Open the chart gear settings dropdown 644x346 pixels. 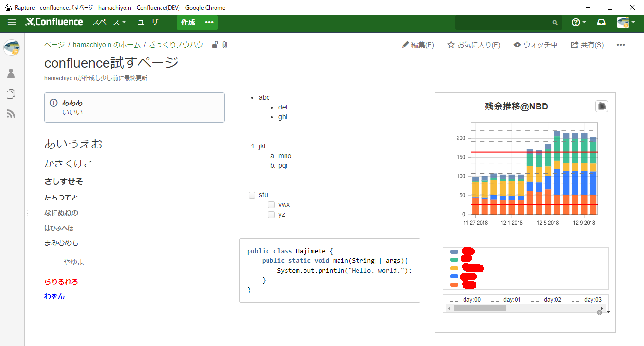pos(602,312)
